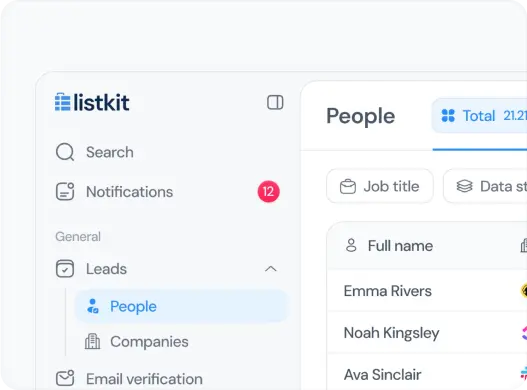The height and width of the screenshot is (390, 527).
Task: Click the company logo beside Emma Rivers
Action: coord(524,291)
